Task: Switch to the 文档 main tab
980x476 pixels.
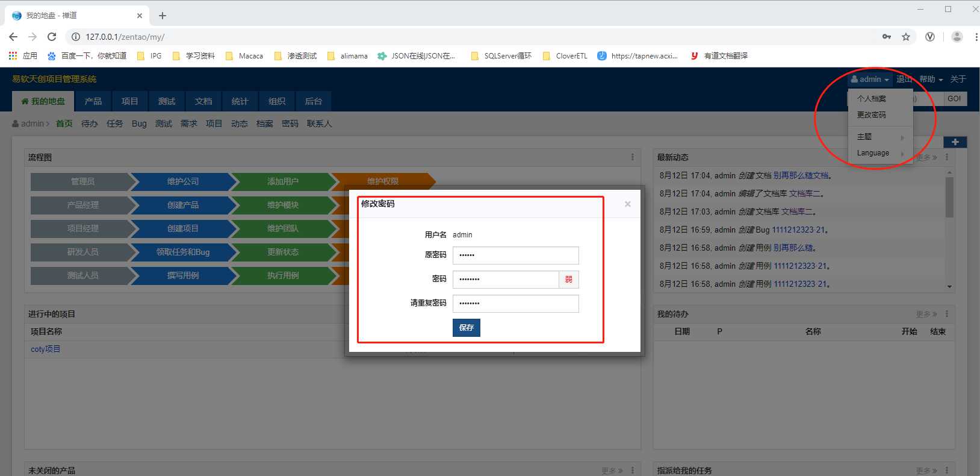Action: (203, 101)
